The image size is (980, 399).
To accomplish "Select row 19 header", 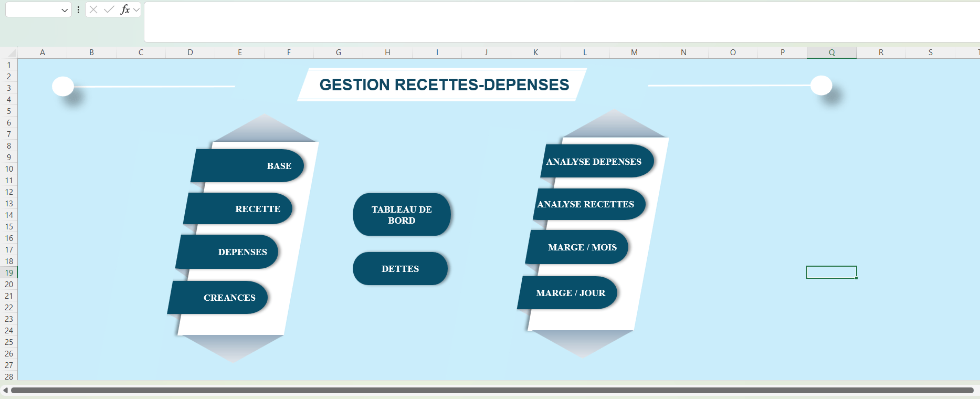I will 9,272.
